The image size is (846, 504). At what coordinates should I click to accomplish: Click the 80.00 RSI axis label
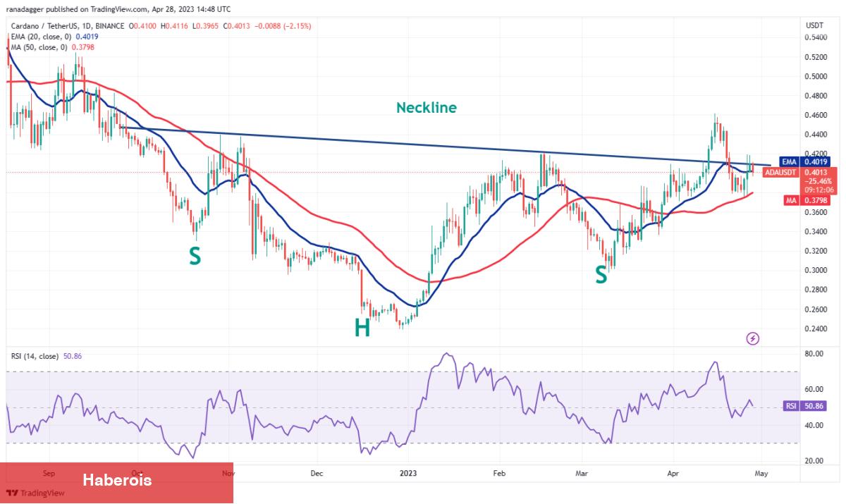814,354
